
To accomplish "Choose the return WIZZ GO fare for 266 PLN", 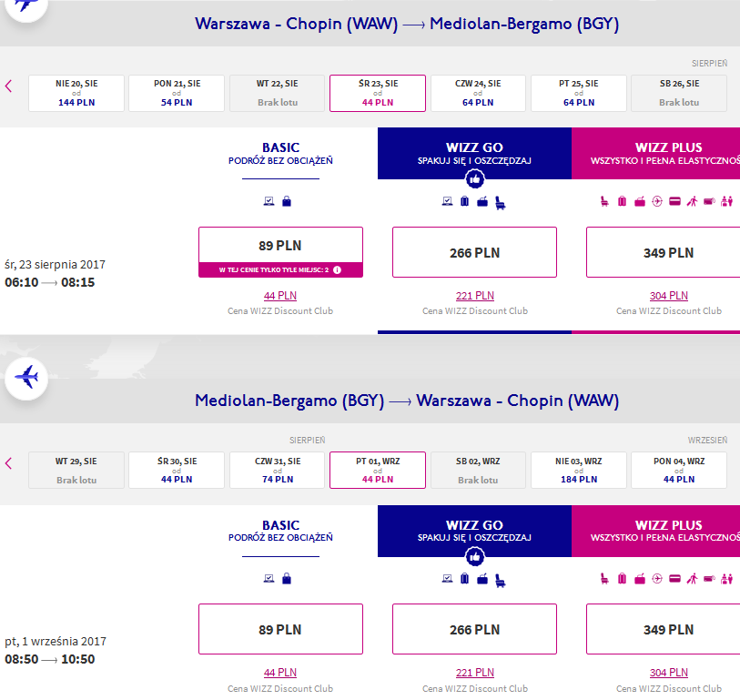I will pos(475,629).
